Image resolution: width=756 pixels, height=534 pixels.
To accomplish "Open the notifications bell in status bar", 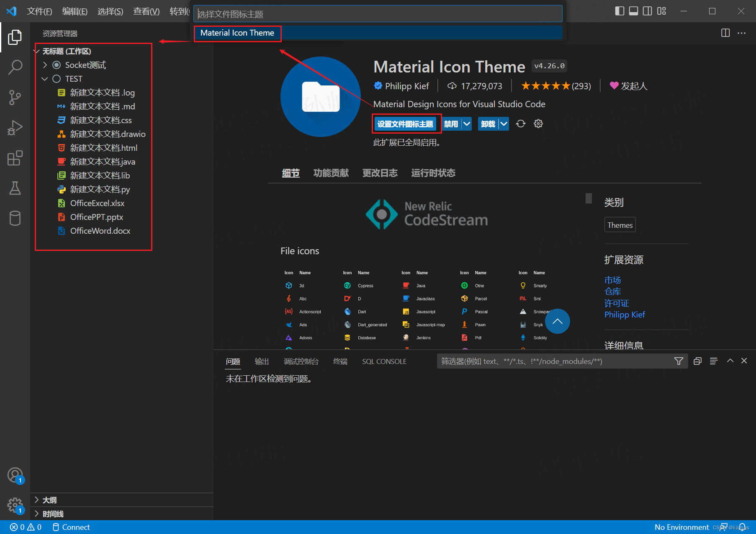I will 743,527.
